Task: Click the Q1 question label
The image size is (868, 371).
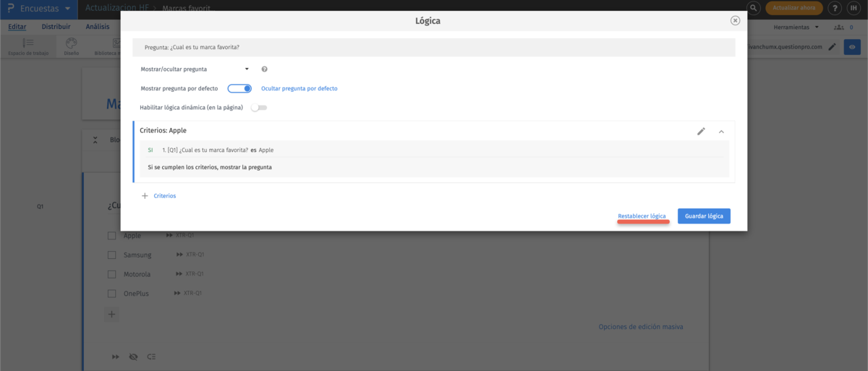Action: [41, 207]
